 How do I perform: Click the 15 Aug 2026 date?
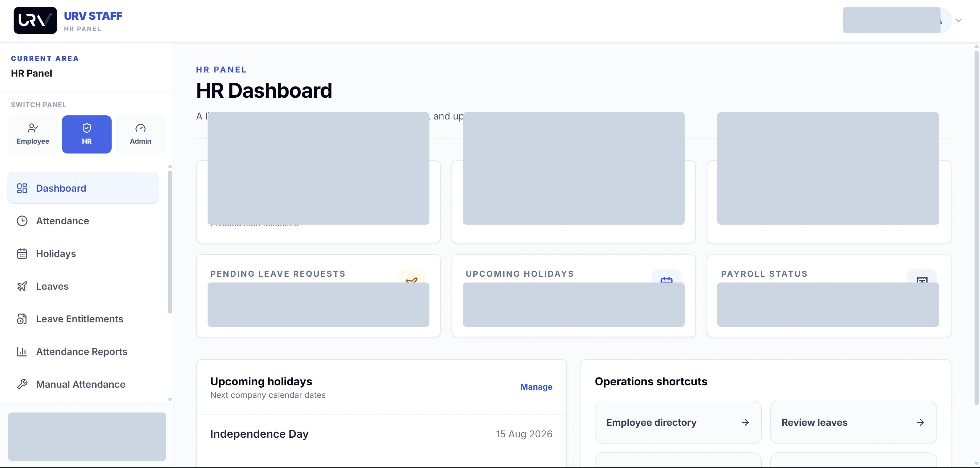tap(524, 434)
